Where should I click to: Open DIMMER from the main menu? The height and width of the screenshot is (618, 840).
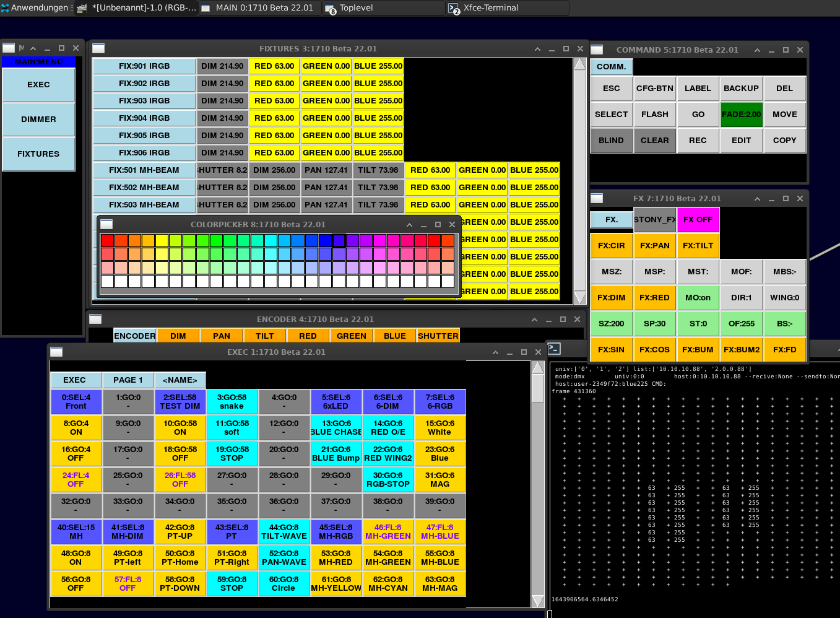click(x=38, y=119)
